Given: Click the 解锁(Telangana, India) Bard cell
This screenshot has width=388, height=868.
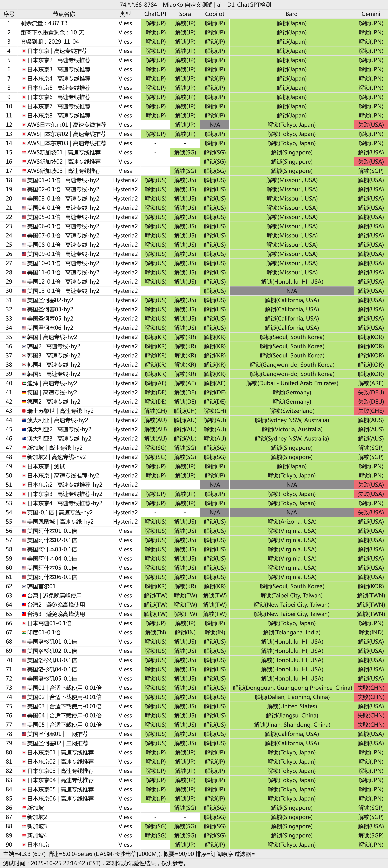Looking at the screenshot, I should (x=292, y=632).
